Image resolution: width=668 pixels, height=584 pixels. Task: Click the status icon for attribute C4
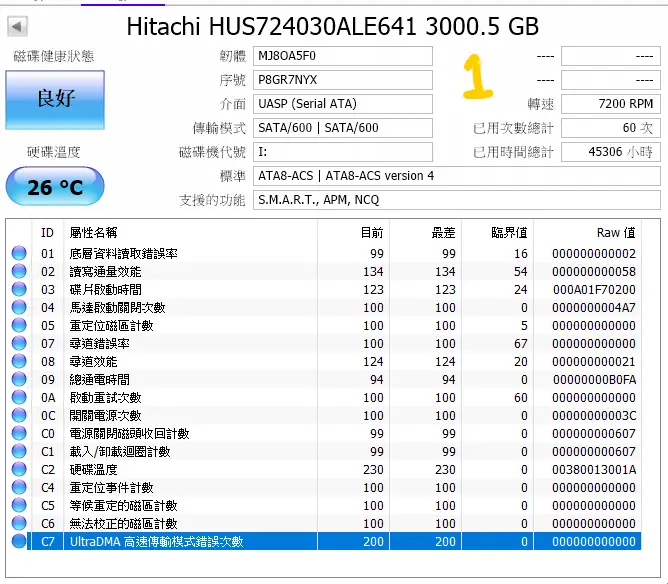pos(19,487)
